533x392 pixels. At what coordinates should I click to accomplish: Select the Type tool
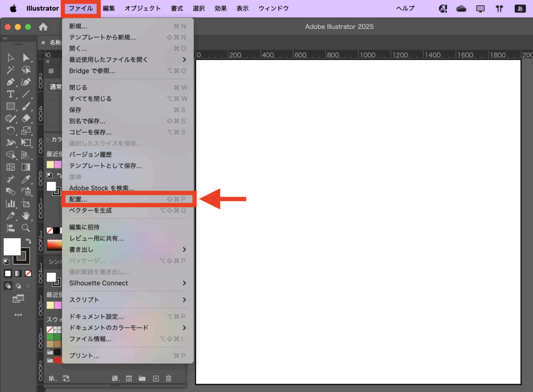(10, 94)
